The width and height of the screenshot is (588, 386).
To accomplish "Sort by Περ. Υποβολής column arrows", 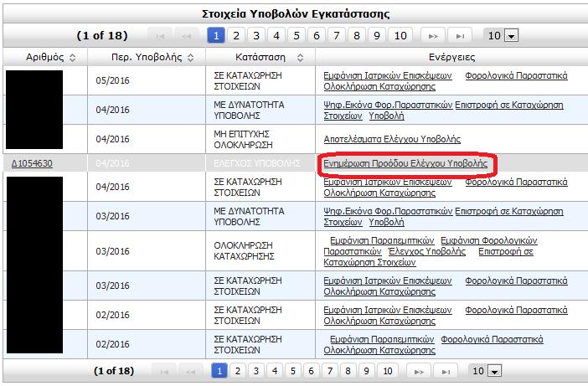I will click(190, 57).
